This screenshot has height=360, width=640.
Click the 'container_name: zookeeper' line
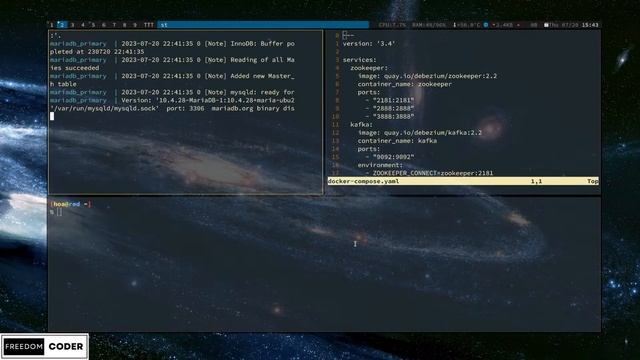pyautogui.click(x=404, y=84)
